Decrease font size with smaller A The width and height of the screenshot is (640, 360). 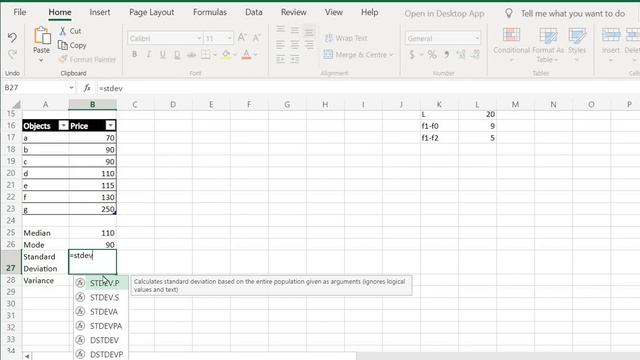click(256, 38)
